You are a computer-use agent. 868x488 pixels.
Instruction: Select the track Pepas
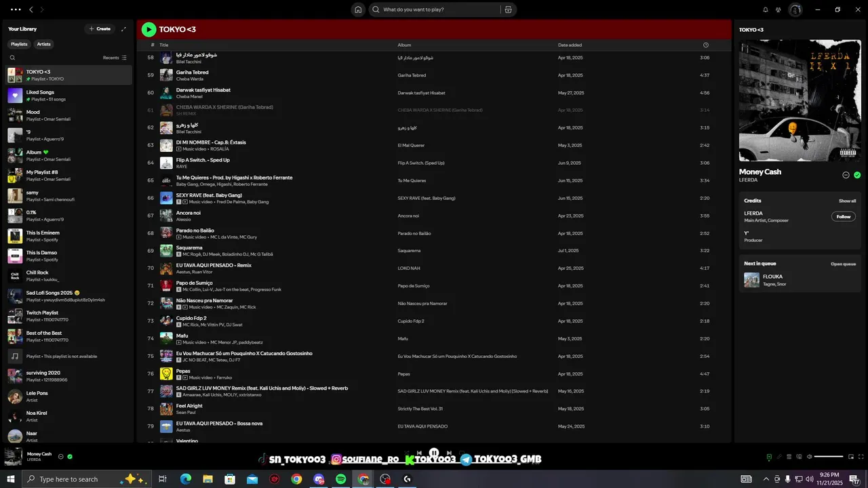pos(434,373)
